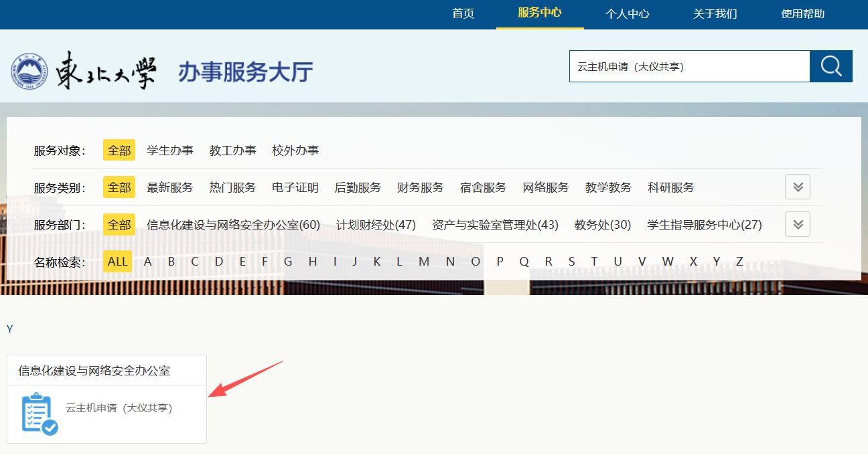868x455 pixels.
Task: Click the Northeastern University logo emblem
Action: pyautogui.click(x=29, y=72)
